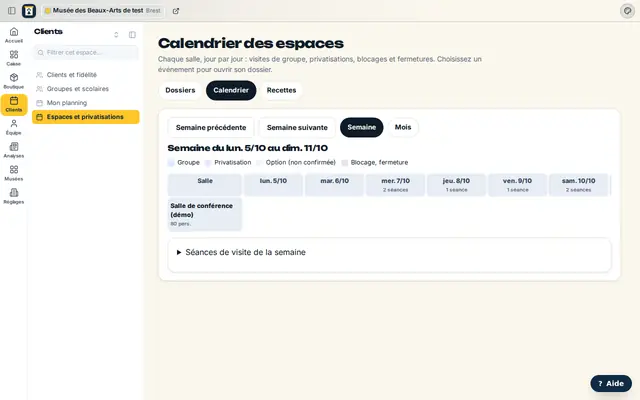The height and width of the screenshot is (400, 640).
Task: Click the Blocage, fermeture legend swatch
Action: pos(345,162)
